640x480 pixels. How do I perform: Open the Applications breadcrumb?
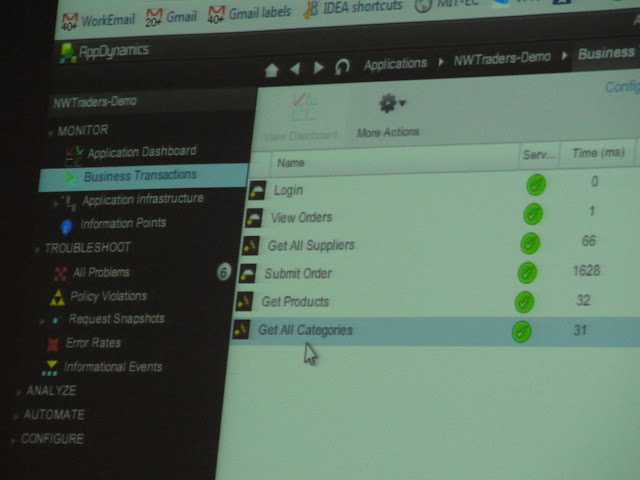pyautogui.click(x=395, y=64)
